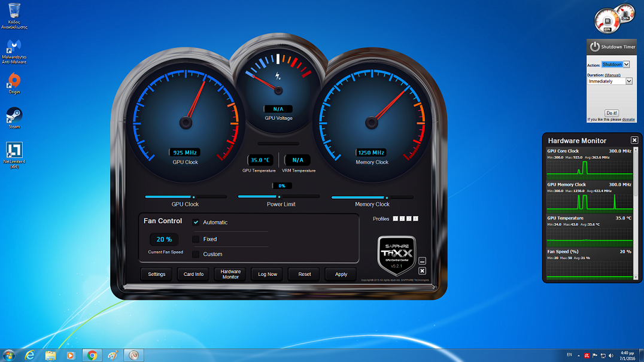Expand the Action dropdown in Shutdown Timer

pos(626,65)
